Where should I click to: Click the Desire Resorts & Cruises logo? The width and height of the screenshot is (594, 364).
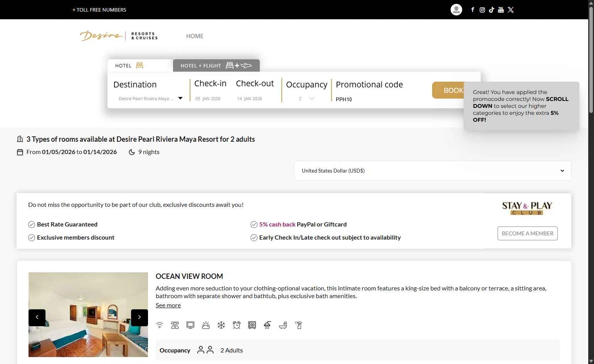[119, 36]
